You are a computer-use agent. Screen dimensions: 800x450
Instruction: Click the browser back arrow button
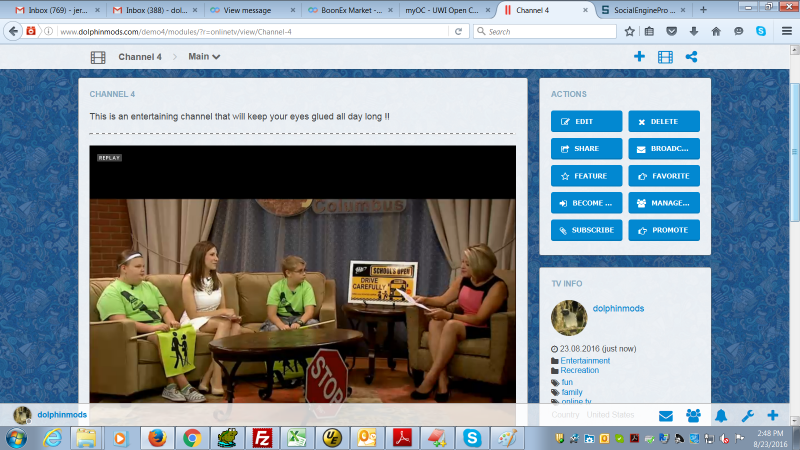pos(13,32)
